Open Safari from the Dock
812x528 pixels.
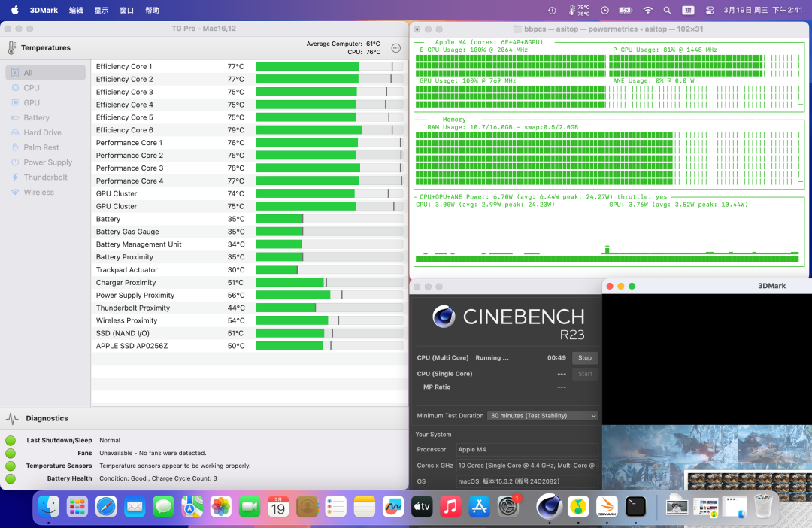click(x=106, y=507)
